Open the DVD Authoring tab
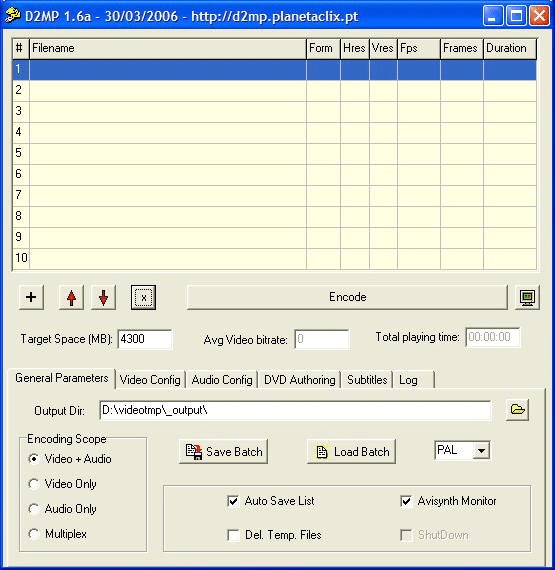 coord(299,380)
